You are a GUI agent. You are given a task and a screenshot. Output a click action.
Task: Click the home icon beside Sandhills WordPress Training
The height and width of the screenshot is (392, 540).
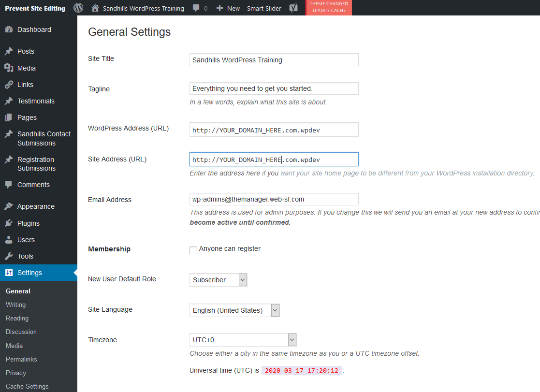[95, 8]
